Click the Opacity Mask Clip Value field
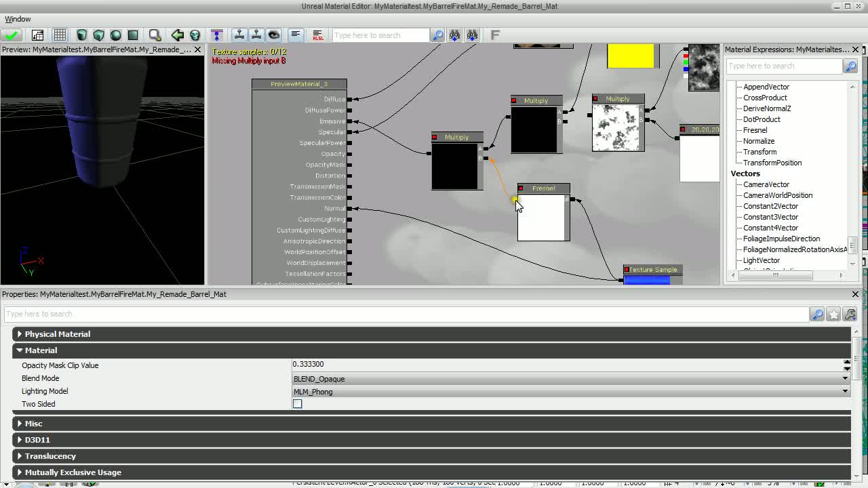The width and height of the screenshot is (868, 488). (x=475, y=365)
